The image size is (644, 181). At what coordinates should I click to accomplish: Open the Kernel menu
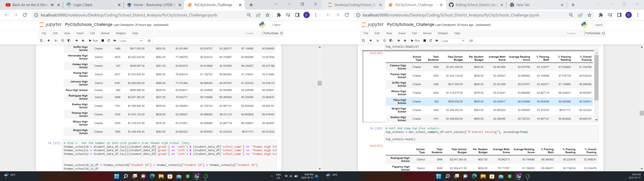click(x=105, y=33)
